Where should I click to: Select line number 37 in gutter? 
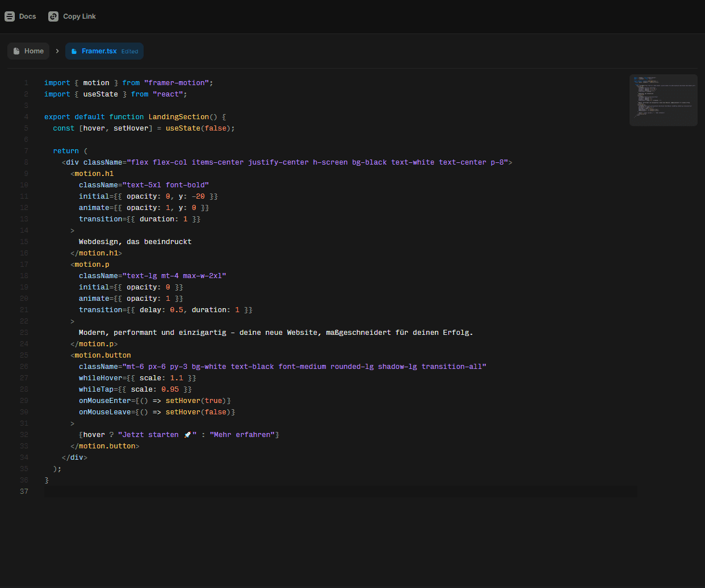pyautogui.click(x=24, y=492)
